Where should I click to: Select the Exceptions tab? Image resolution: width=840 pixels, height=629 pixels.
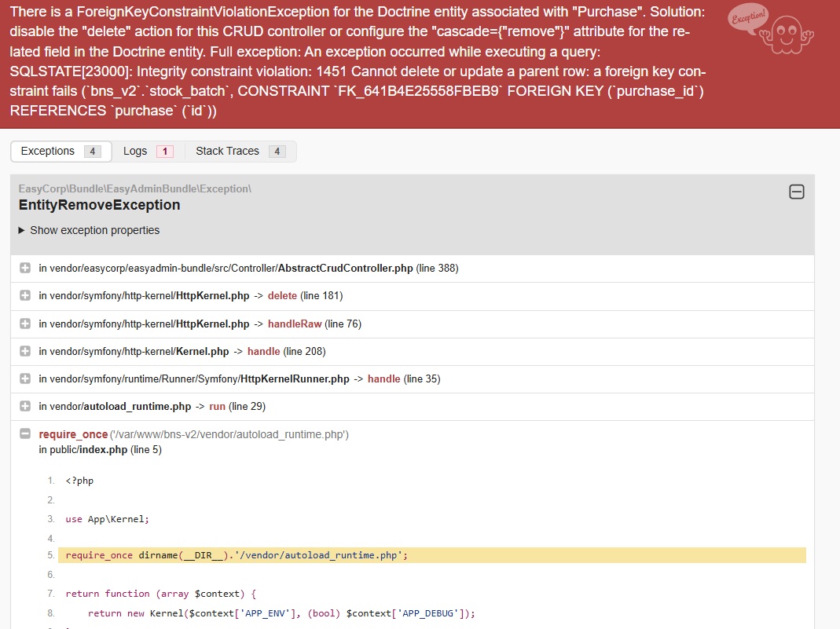click(x=61, y=151)
